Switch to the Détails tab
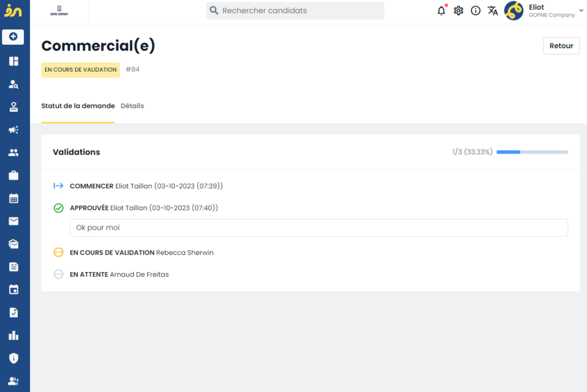587x392 pixels. click(x=132, y=106)
